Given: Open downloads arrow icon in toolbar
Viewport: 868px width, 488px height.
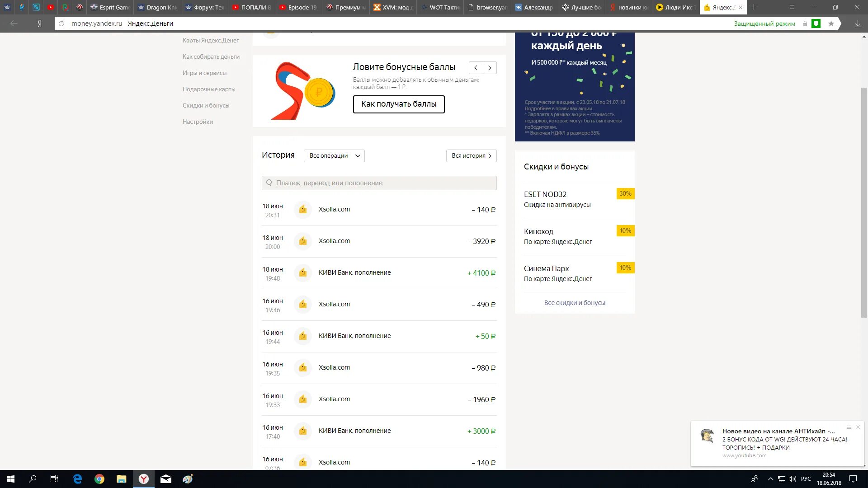Looking at the screenshot, I should tap(857, 23).
